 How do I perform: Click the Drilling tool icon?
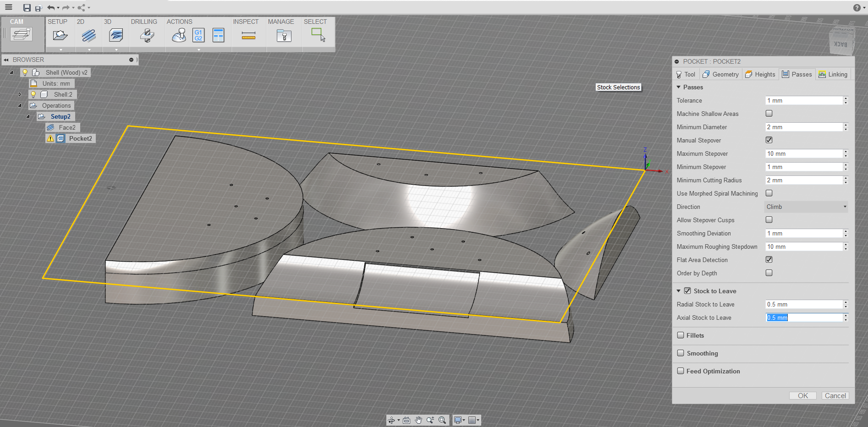147,35
